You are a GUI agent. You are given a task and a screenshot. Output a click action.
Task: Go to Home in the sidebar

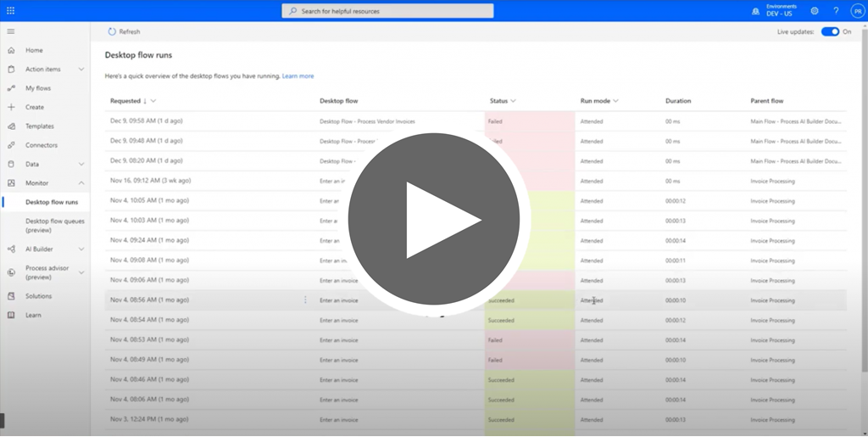click(34, 50)
